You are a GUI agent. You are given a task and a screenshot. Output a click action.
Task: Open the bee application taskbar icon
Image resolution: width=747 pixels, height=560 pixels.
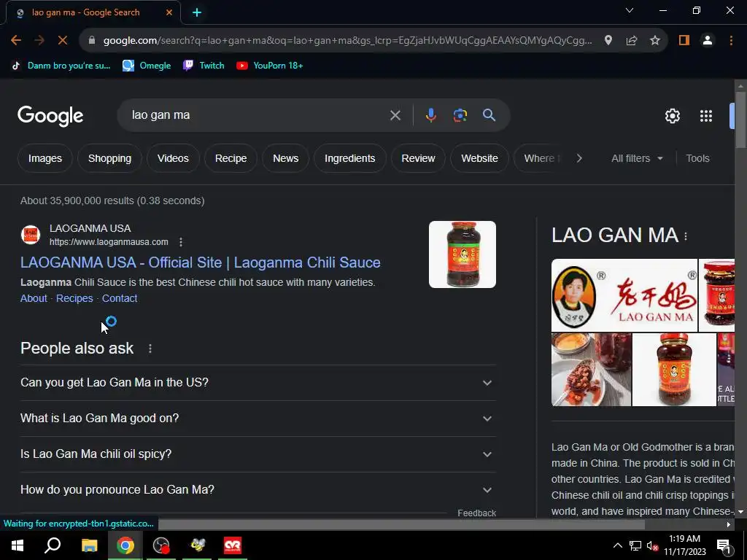coord(197,545)
